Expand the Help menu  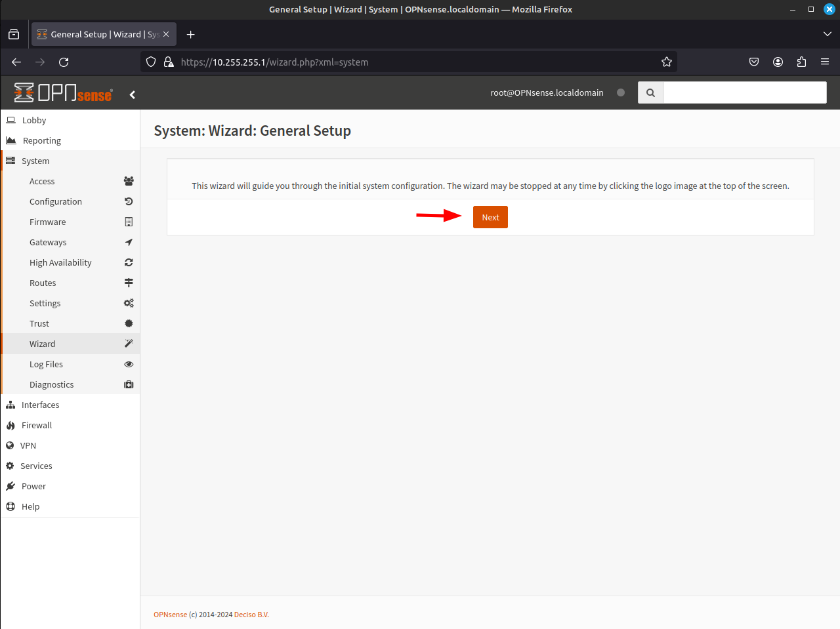point(30,506)
